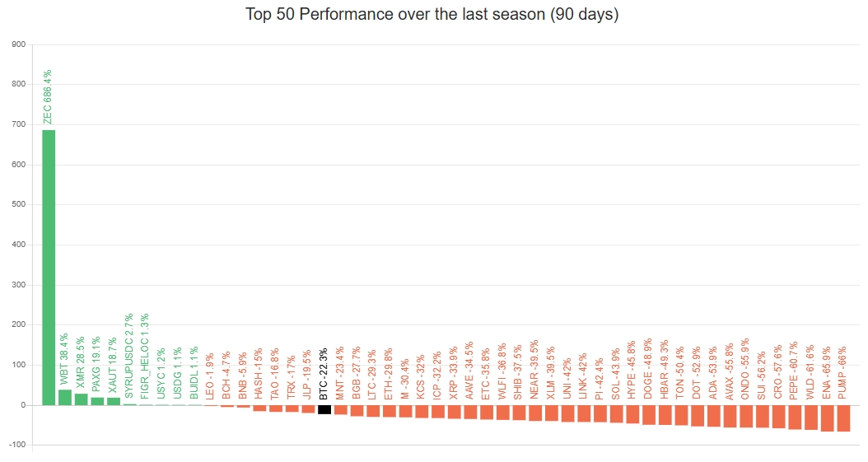868x462 pixels.
Task: Click the orange PUMP bar
Action: [x=842, y=418]
